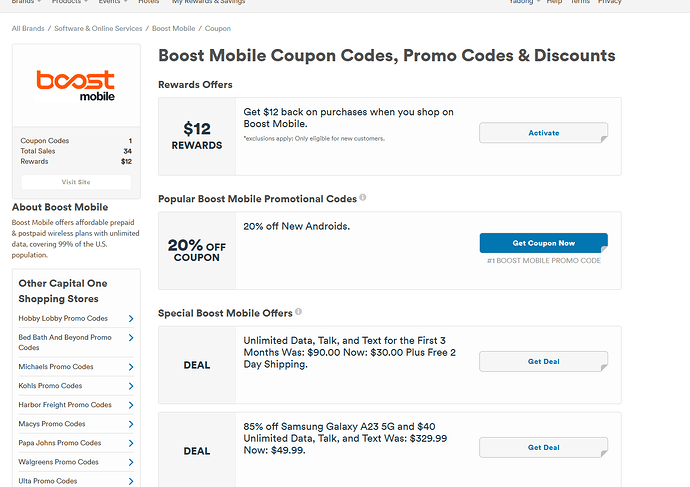Get Coupon Now for 20% off Androids
690x487 pixels.
point(543,243)
